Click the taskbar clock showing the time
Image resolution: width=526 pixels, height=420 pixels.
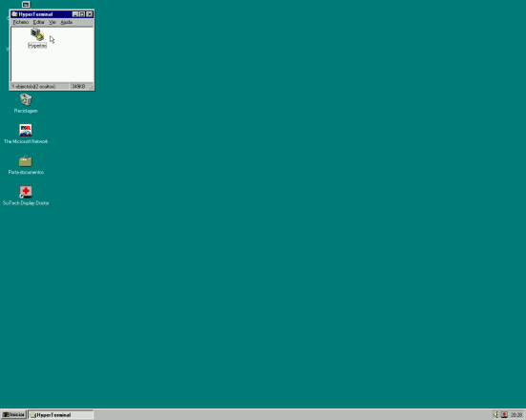point(516,415)
